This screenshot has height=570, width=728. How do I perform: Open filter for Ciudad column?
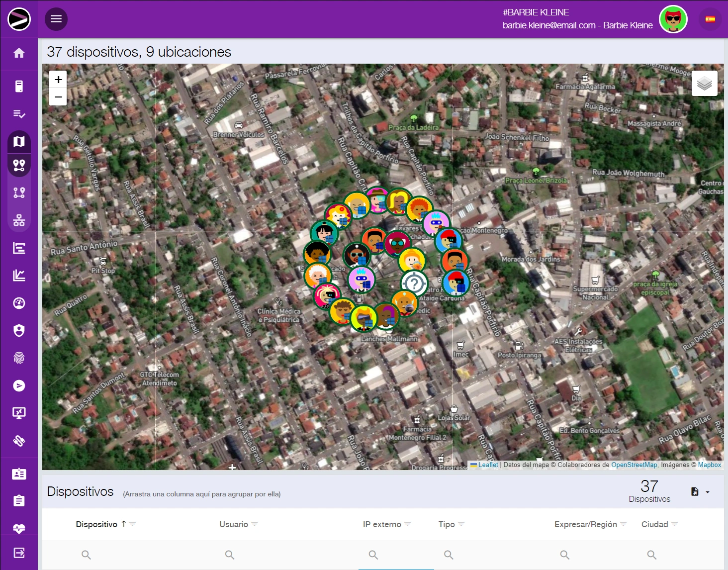674,524
